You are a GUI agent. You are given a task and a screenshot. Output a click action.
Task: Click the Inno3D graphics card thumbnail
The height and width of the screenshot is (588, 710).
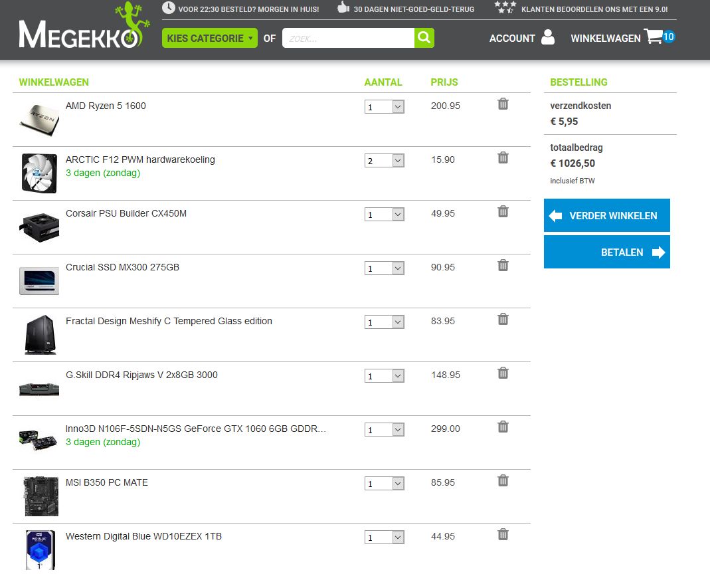coord(38,441)
